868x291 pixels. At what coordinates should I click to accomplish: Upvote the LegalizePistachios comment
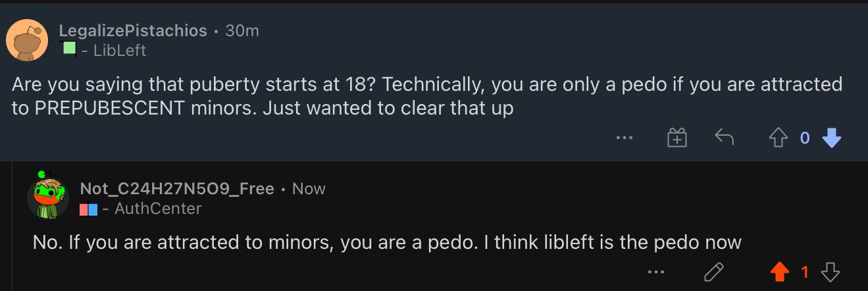coord(777,138)
